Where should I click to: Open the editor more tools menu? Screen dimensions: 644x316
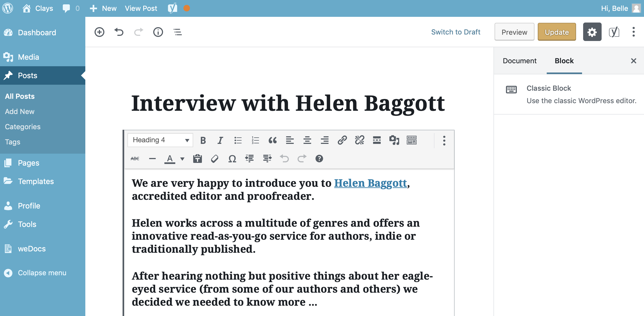coord(633,32)
